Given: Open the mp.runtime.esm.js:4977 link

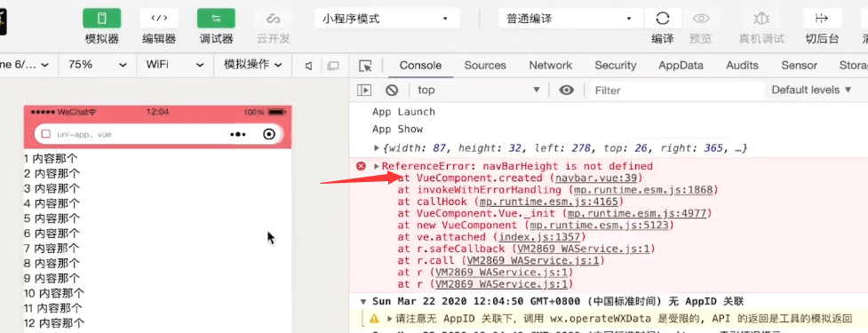Looking at the screenshot, I should coord(637,213).
